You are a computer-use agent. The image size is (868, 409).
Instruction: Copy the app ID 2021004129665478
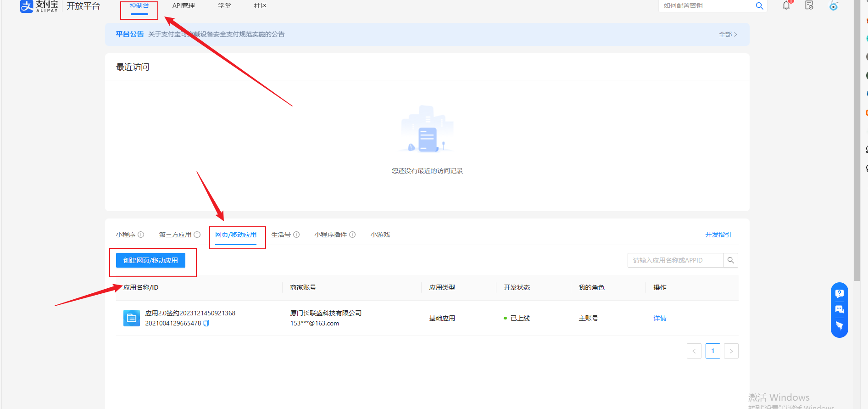206,323
